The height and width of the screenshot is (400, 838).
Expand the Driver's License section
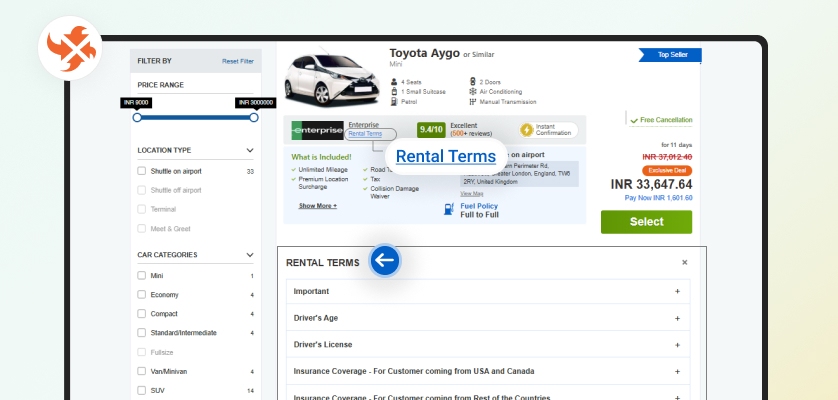(x=488, y=345)
